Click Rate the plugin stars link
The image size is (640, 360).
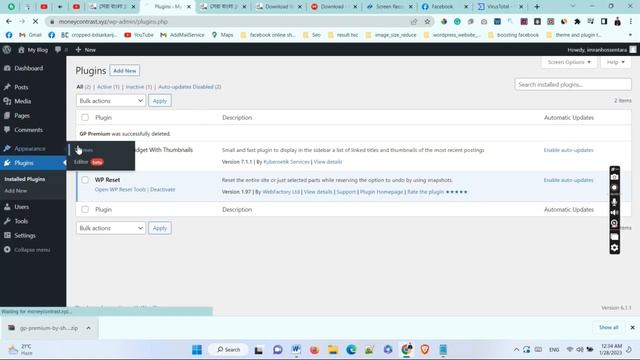437,192
